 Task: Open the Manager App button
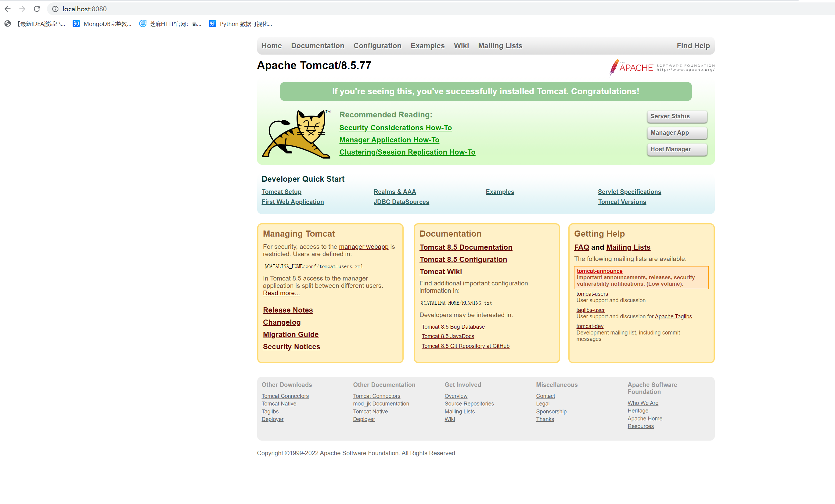676,133
